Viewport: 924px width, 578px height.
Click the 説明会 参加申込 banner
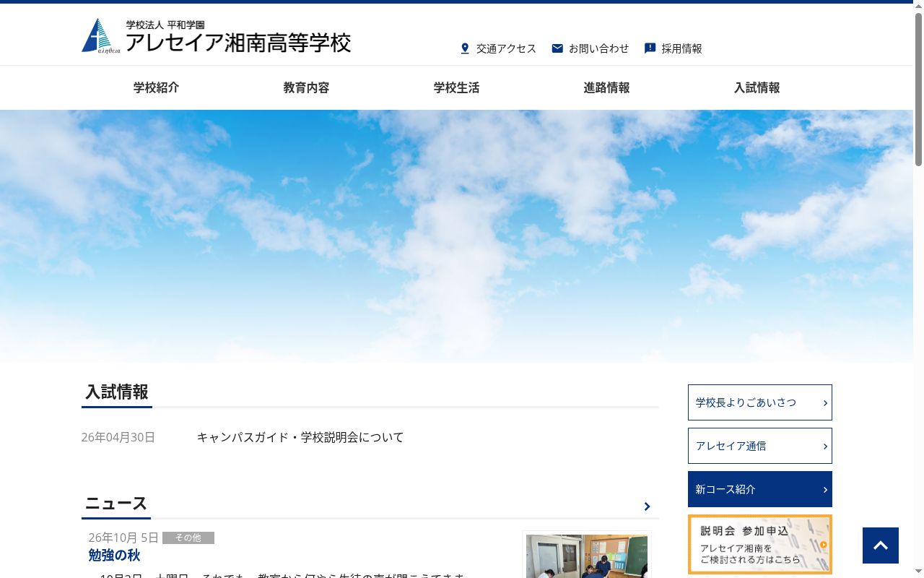coord(760,544)
